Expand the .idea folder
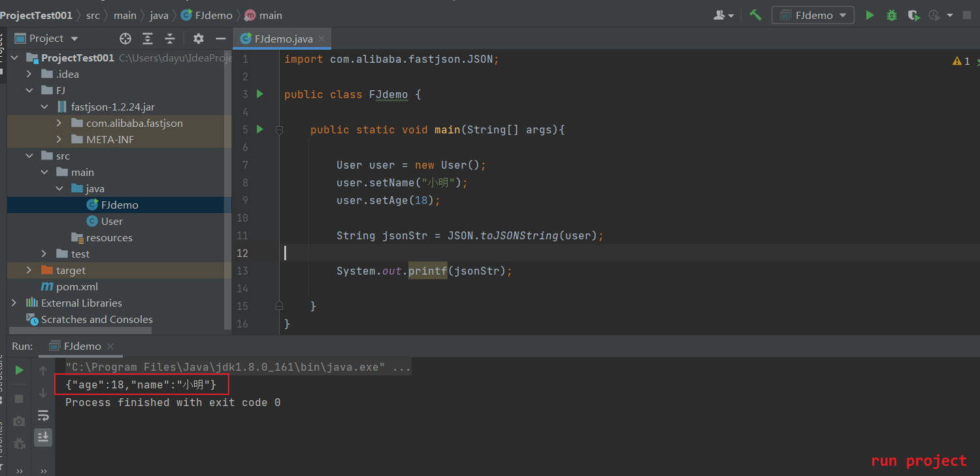 [29, 74]
